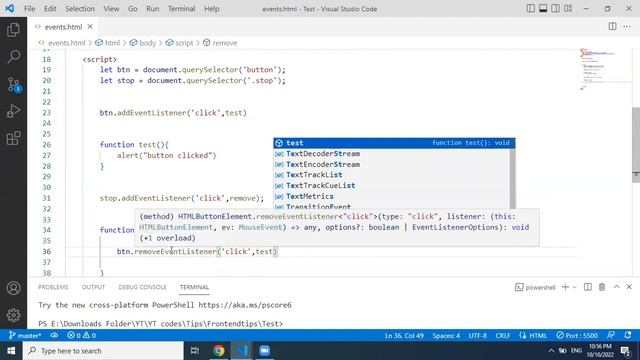This screenshot has height=360, width=640.
Task: Maximize the panel with chevron up
Action: pos(616,287)
